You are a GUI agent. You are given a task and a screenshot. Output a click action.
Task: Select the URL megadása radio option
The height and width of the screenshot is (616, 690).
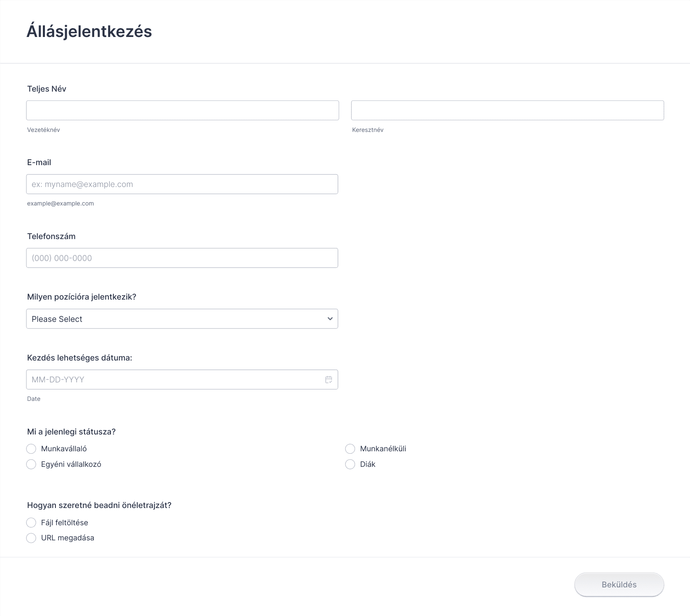coord(32,538)
